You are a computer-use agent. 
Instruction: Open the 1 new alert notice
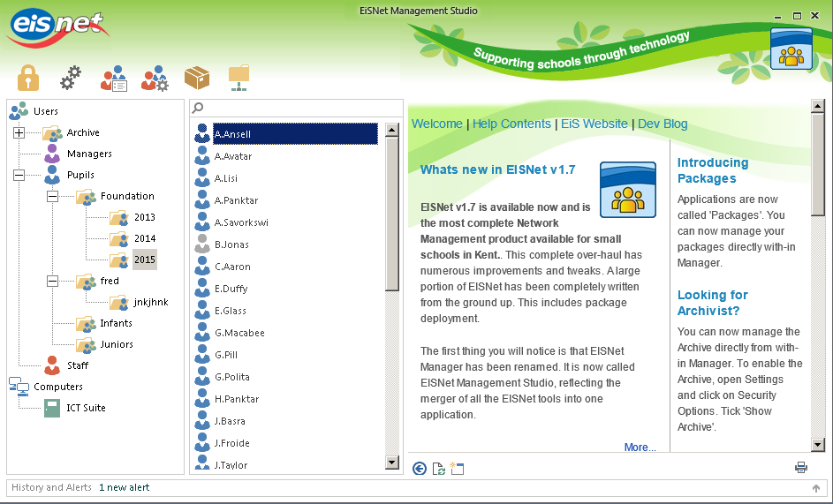click(125, 487)
